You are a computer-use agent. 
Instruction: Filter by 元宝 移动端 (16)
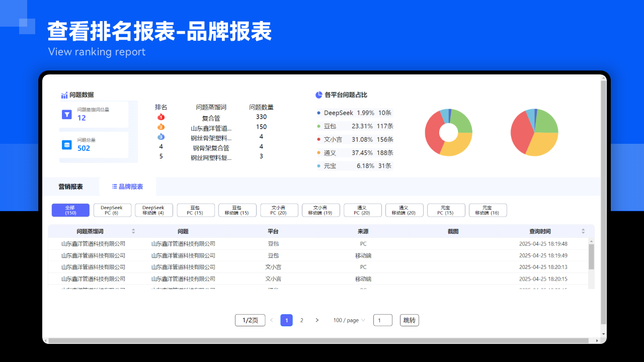[x=488, y=210]
